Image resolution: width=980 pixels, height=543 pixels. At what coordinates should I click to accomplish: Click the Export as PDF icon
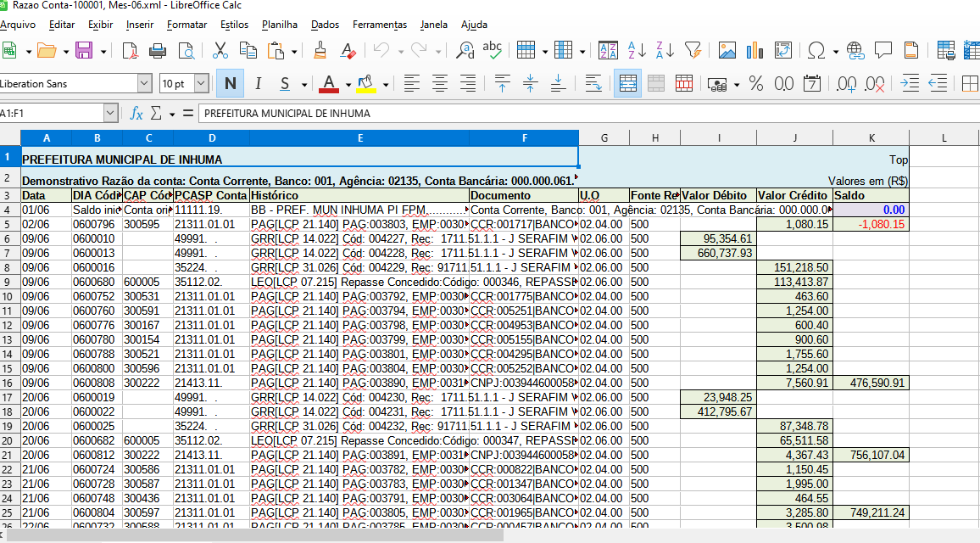pos(130,51)
